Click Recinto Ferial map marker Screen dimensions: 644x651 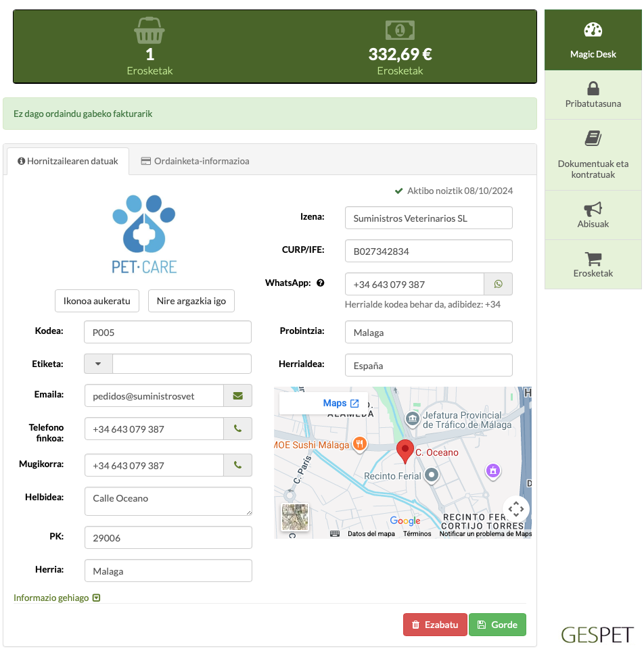coord(432,475)
